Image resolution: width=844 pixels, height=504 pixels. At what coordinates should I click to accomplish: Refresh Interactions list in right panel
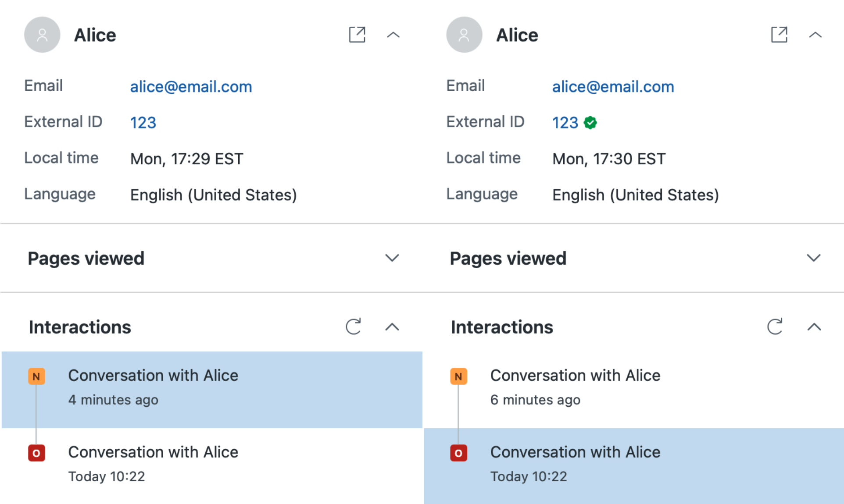click(x=775, y=327)
